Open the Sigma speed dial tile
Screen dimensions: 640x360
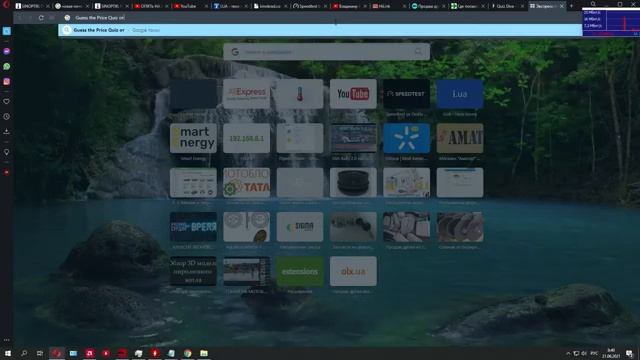[300, 227]
